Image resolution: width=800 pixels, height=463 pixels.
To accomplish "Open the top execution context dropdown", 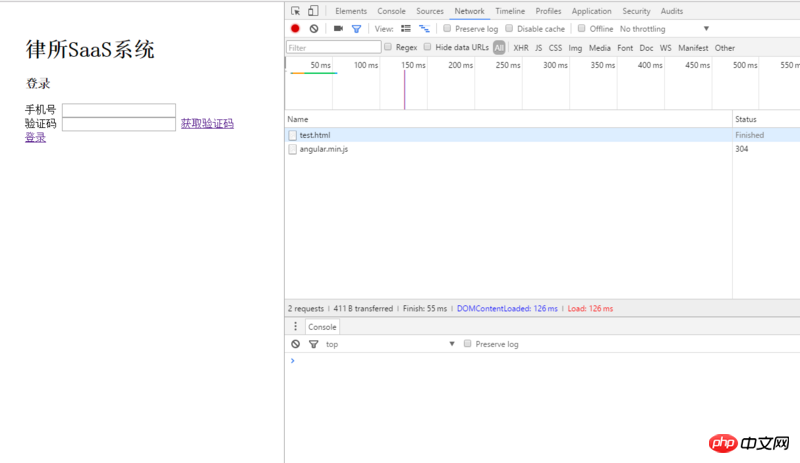I will [x=390, y=344].
